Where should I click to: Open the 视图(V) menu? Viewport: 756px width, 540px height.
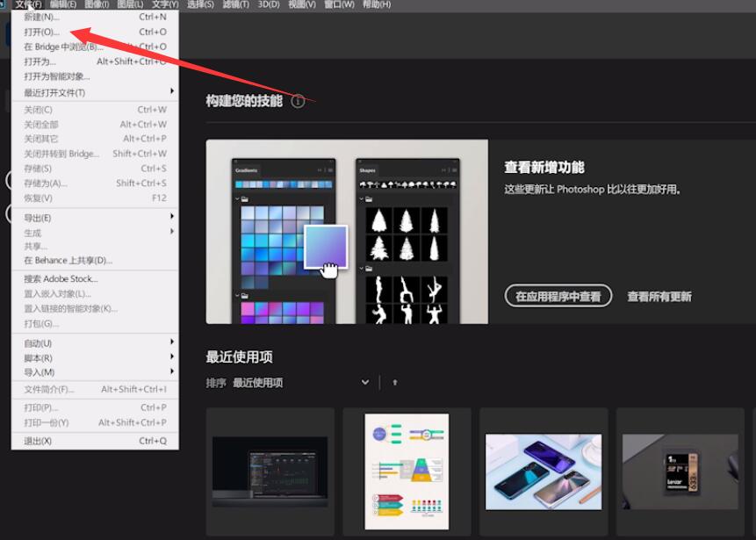pyautogui.click(x=302, y=4)
